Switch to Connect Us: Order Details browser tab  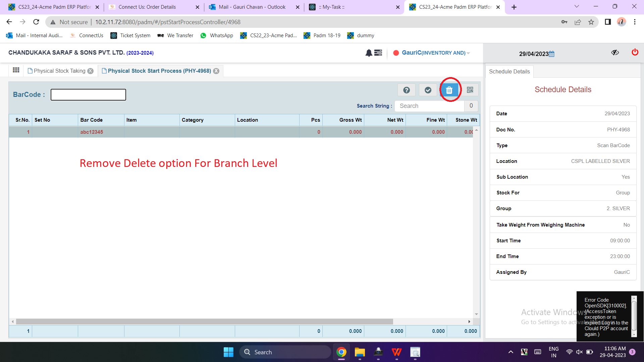click(154, 7)
